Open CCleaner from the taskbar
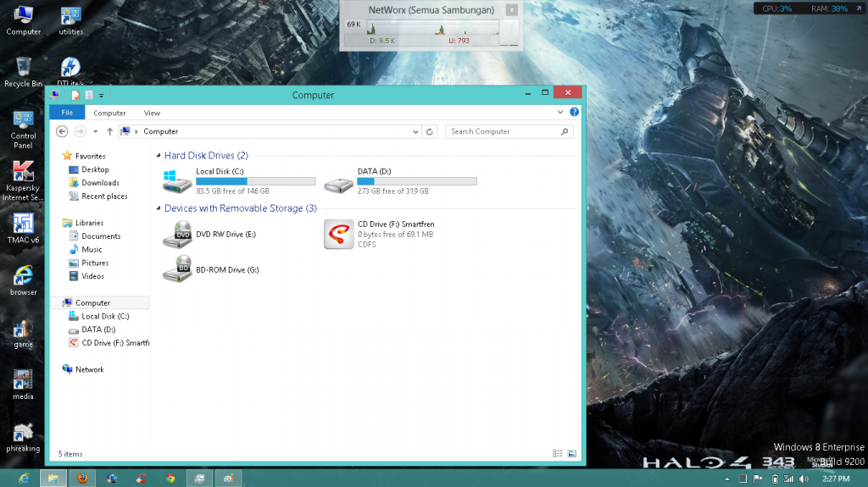The width and height of the screenshot is (868, 487). pos(142,479)
